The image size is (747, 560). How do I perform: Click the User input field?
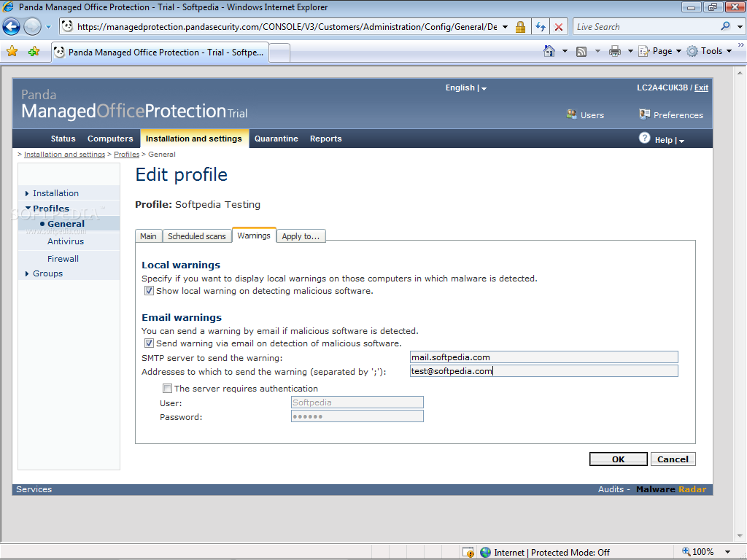click(357, 402)
